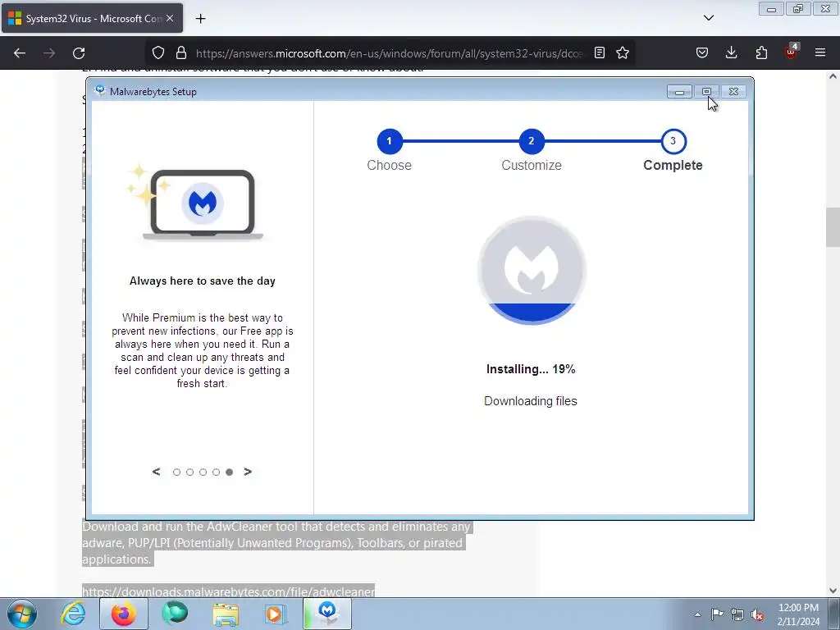Close the System32 Virus tab
Screen dimensions: 840x630
tap(170, 18)
